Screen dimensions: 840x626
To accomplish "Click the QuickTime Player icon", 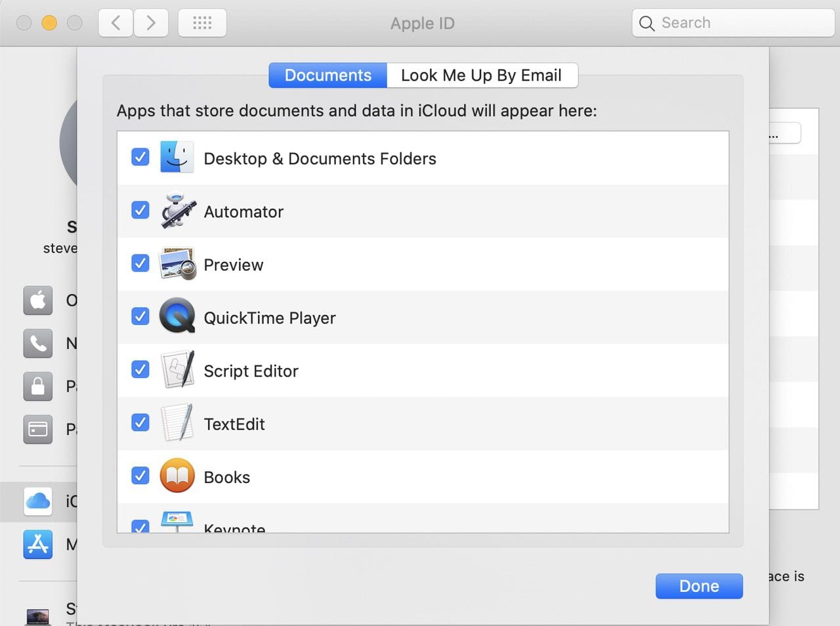I will [177, 317].
